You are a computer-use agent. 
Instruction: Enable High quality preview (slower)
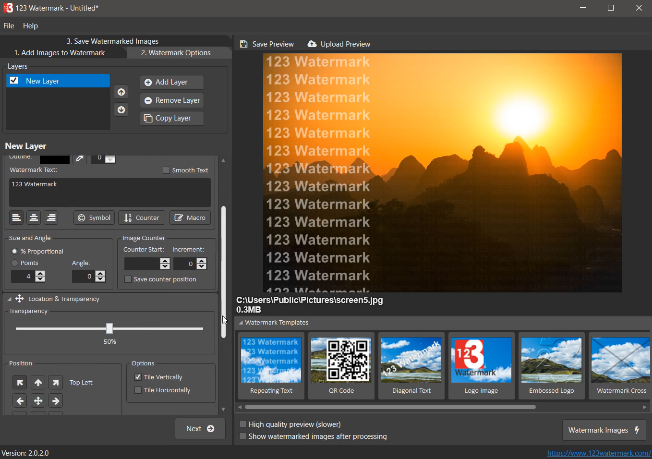click(243, 424)
